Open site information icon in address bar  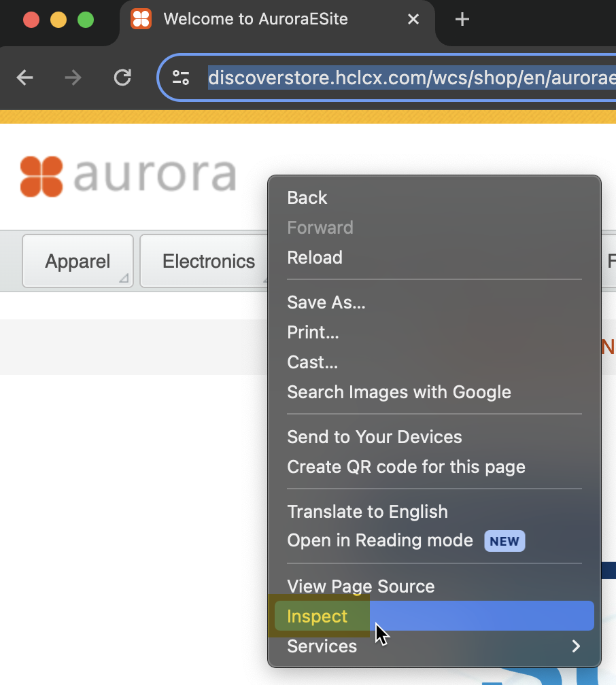[181, 78]
